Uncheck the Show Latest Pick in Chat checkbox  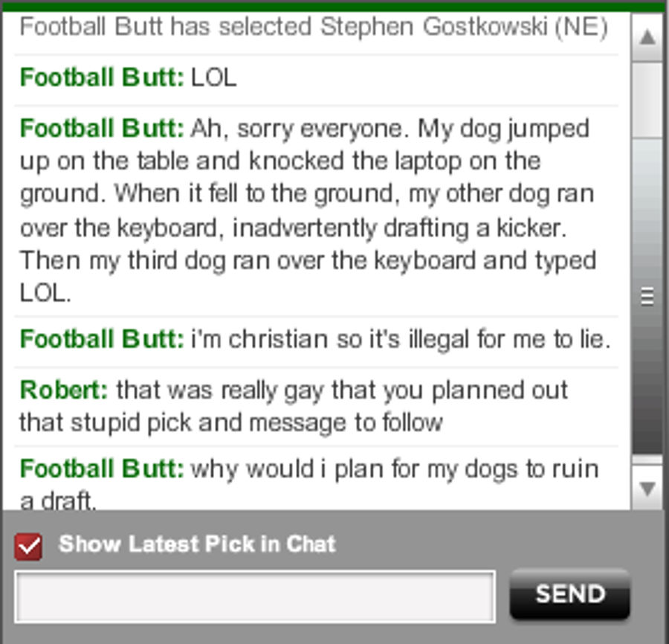pos(28,547)
